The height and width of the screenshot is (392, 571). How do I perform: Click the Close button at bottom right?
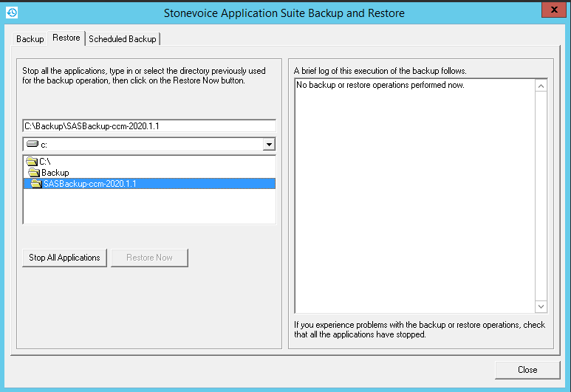point(527,369)
